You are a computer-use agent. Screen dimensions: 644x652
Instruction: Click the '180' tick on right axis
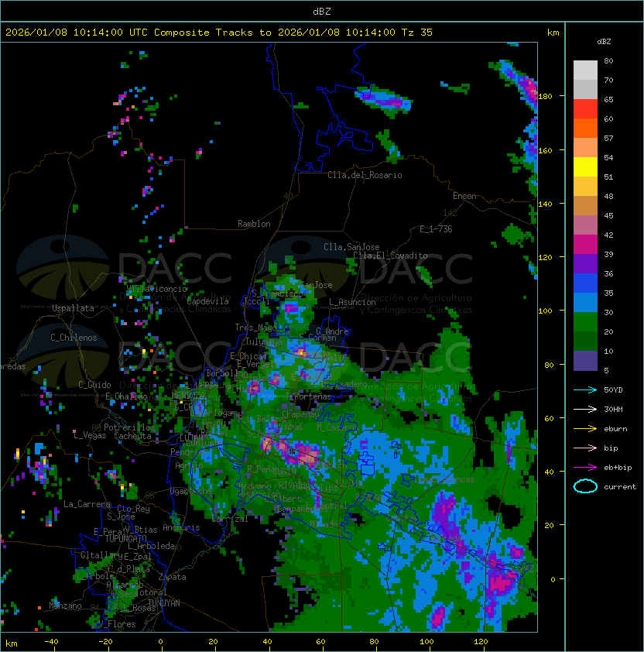pos(545,97)
